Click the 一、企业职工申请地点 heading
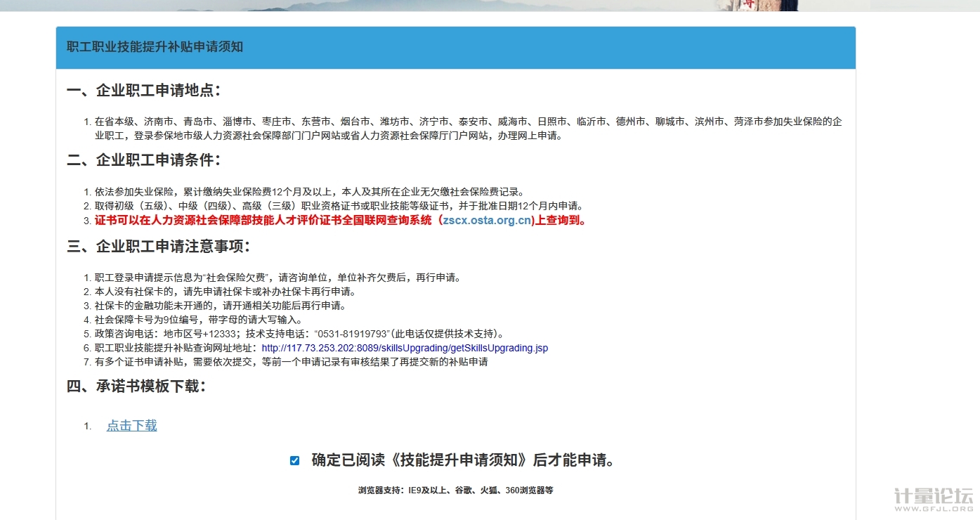The width and height of the screenshot is (980, 520). click(144, 91)
